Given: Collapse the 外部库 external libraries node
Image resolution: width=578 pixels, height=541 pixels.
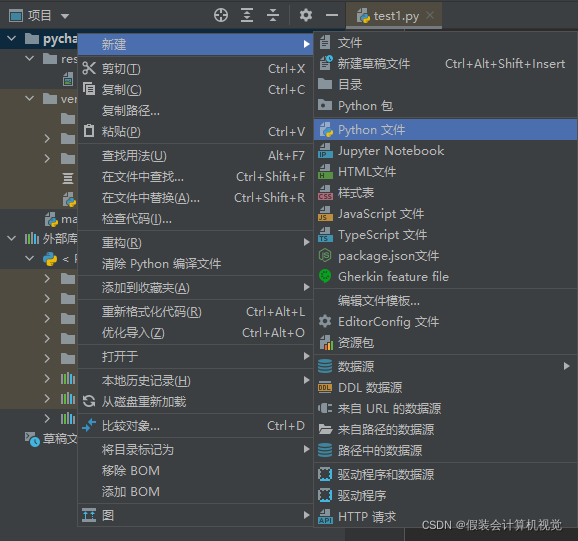Looking at the screenshot, I should pyautogui.click(x=11, y=238).
